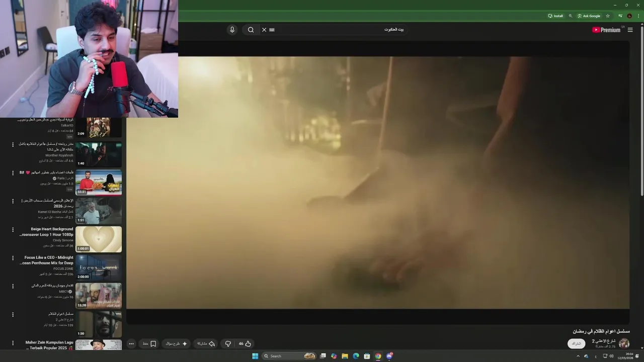Open the Beige Heart Background video thumbnail

[99, 239]
